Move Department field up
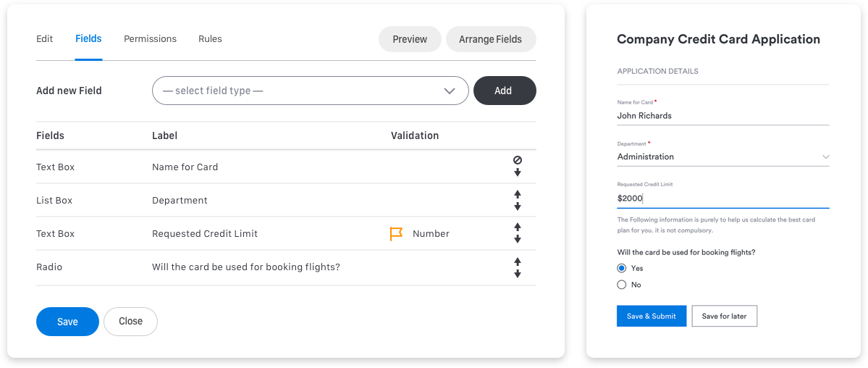The width and height of the screenshot is (868, 368). click(x=518, y=194)
